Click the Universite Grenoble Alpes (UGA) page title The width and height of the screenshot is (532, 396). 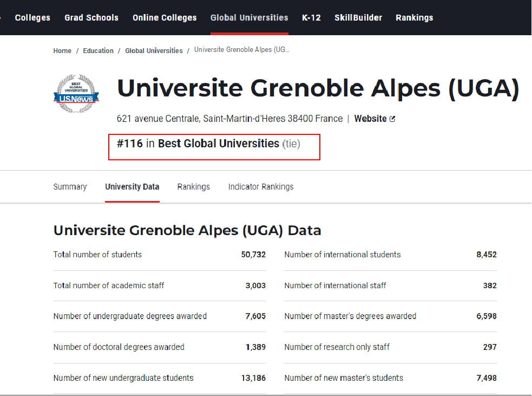click(318, 88)
